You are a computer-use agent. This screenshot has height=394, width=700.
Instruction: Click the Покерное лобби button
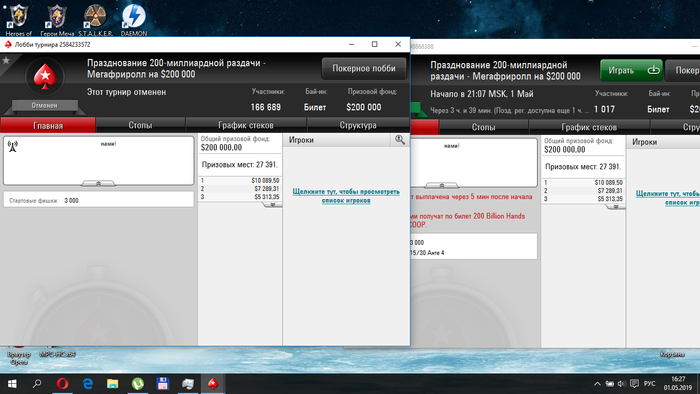click(364, 68)
